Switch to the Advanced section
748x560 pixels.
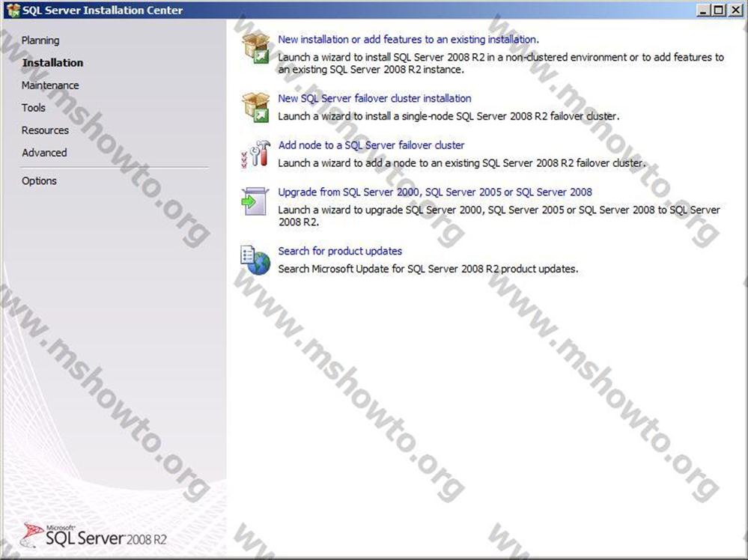44,153
